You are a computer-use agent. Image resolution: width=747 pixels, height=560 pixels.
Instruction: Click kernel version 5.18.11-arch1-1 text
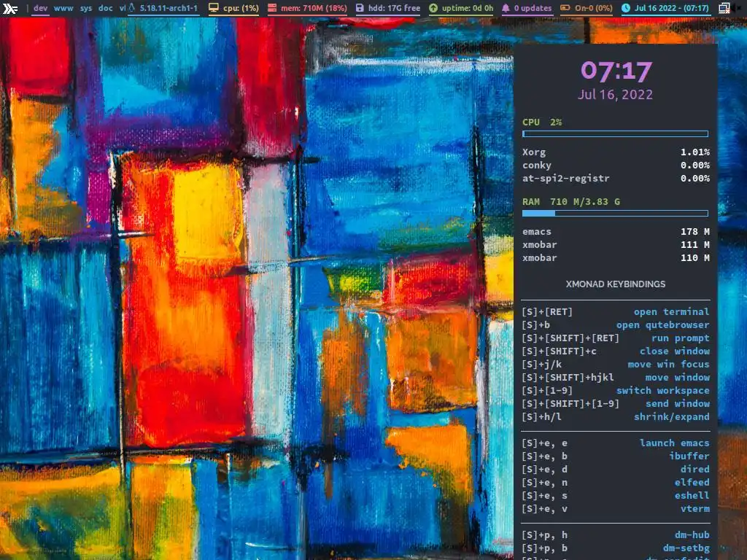point(169,8)
